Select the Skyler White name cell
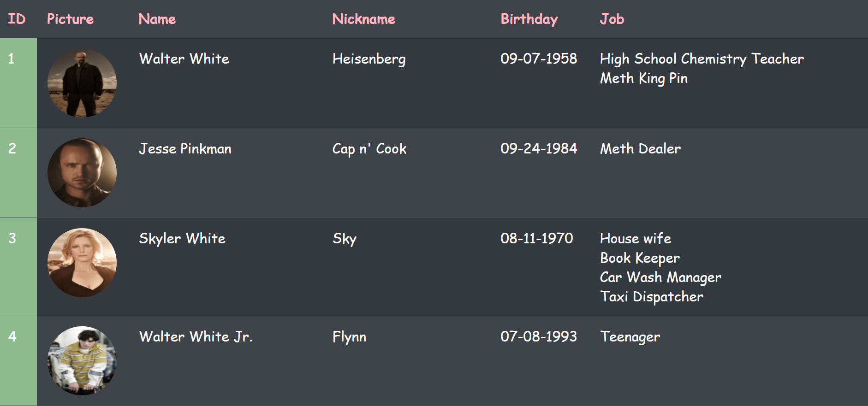The width and height of the screenshot is (868, 406). 182,239
